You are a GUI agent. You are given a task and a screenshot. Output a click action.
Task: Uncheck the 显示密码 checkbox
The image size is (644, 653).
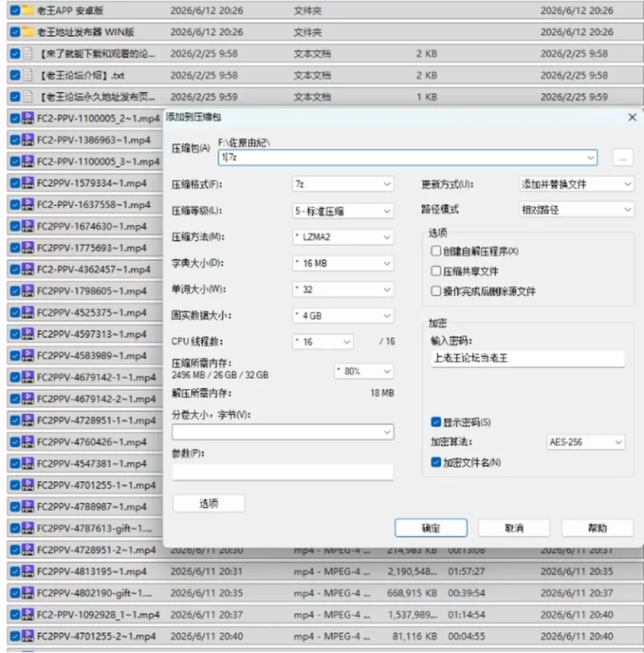coord(436,422)
